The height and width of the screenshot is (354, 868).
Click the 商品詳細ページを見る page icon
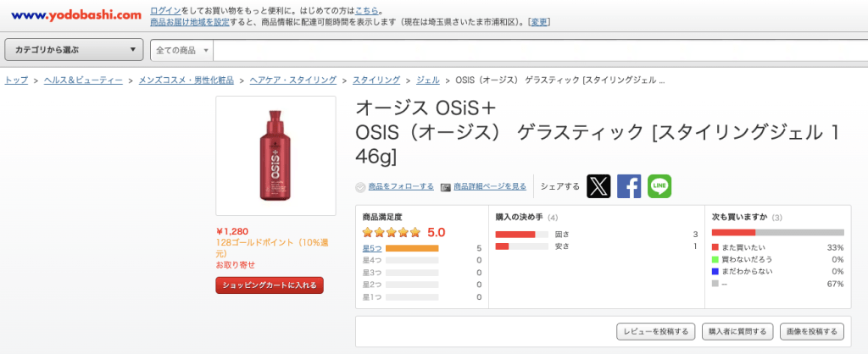click(446, 187)
